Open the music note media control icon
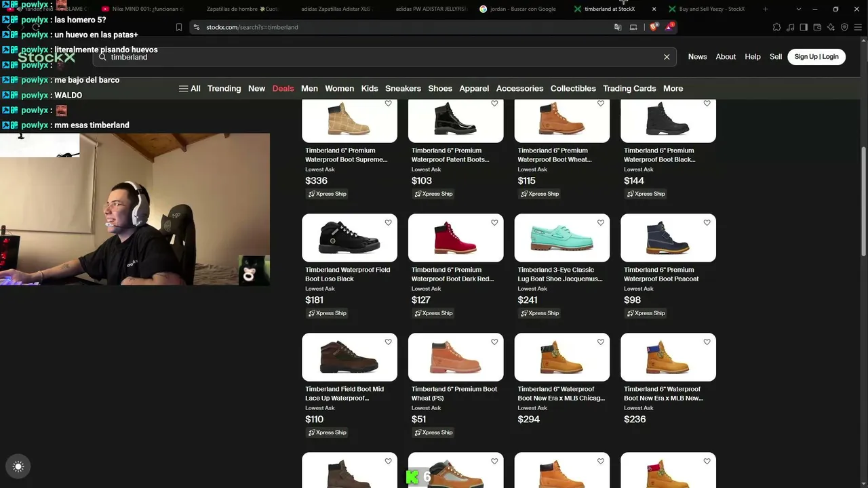Image resolution: width=868 pixels, height=488 pixels. coord(790,27)
